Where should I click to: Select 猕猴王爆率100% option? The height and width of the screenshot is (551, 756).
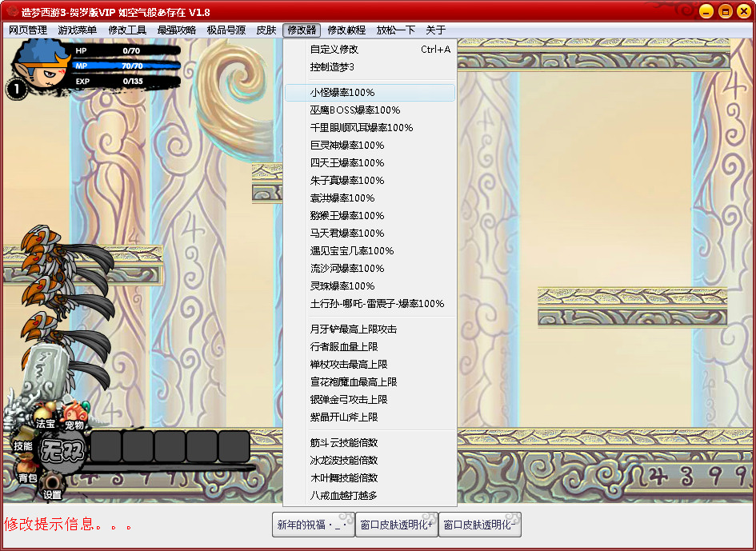[370, 215]
